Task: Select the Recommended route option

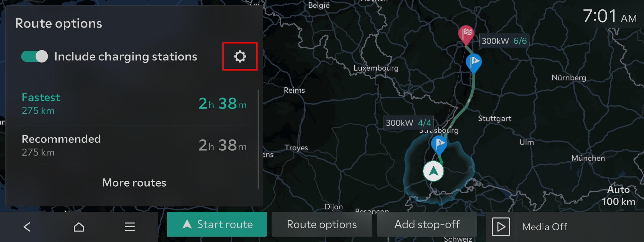Action: click(x=134, y=145)
